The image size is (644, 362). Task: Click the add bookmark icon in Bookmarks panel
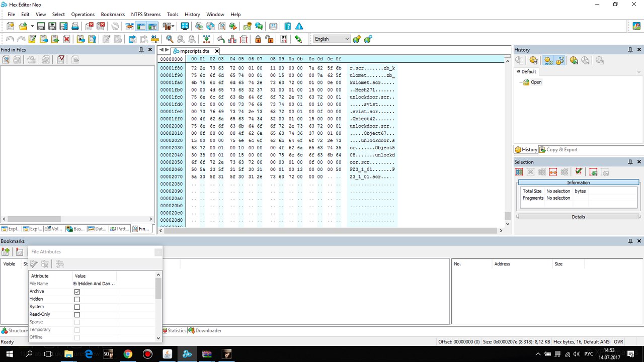point(6,251)
